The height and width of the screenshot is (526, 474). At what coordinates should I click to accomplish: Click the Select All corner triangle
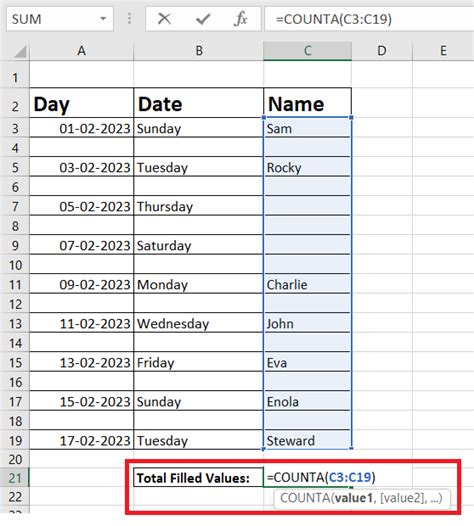point(20,52)
